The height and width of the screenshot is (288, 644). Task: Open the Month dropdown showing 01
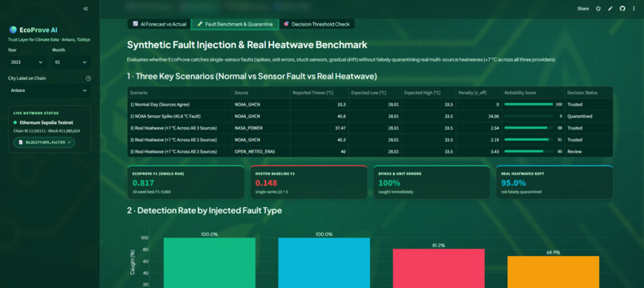click(71, 62)
